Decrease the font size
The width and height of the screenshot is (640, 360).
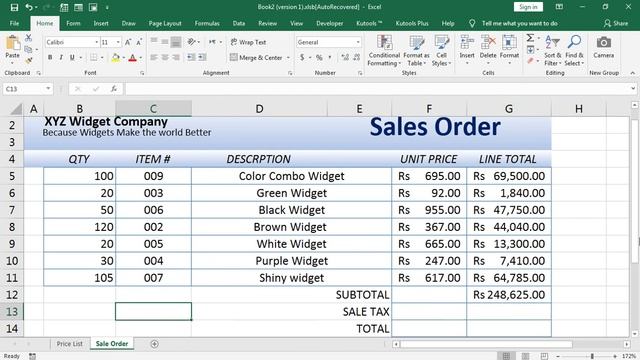139,42
